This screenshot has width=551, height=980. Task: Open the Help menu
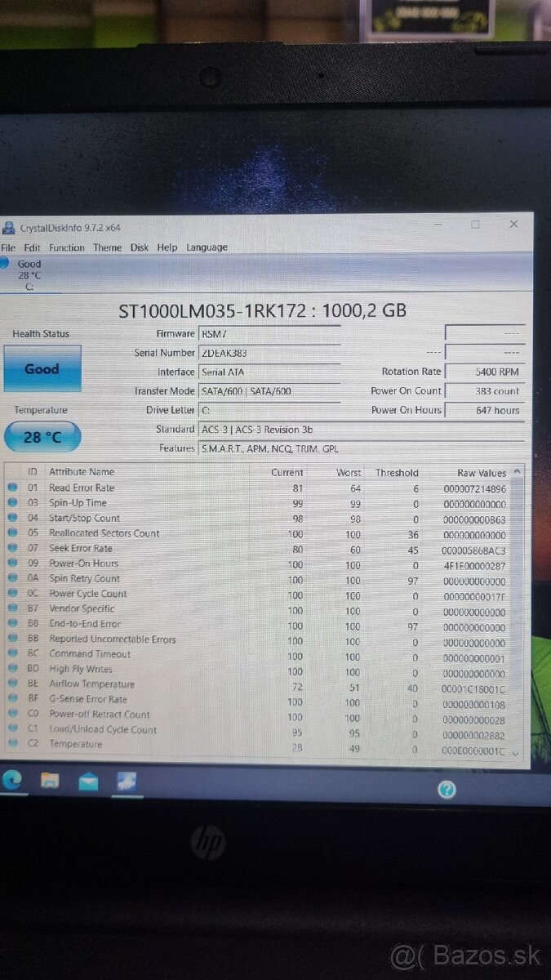167,247
